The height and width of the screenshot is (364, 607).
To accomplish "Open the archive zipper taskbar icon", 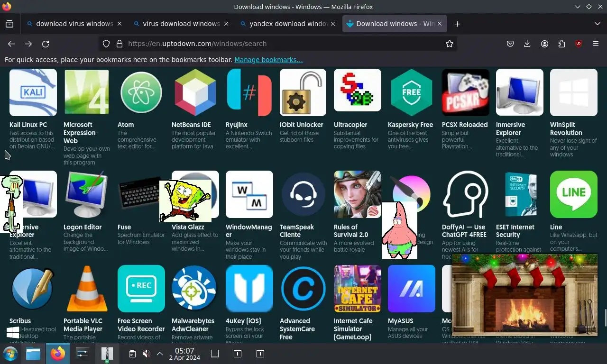I will (107, 354).
